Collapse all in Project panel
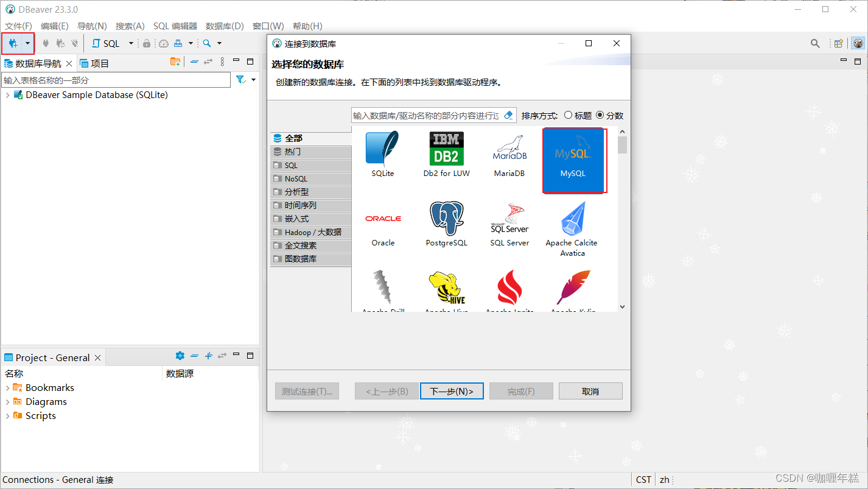Image resolution: width=868 pixels, height=489 pixels. click(x=194, y=356)
